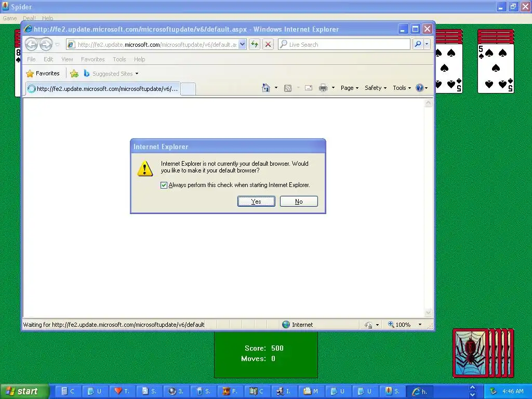The image size is (532, 399).
Task: Click the 4:46 AM taskbar clock
Action: coord(513,392)
